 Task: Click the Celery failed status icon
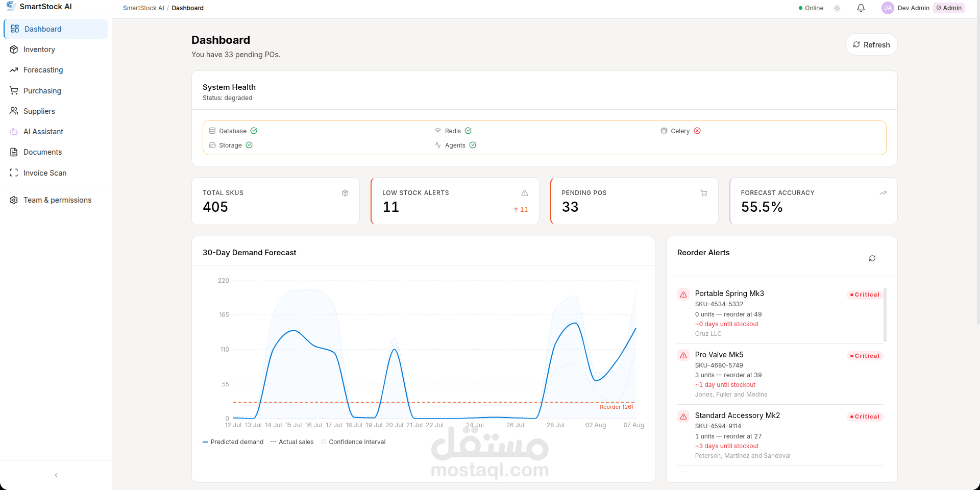click(697, 131)
